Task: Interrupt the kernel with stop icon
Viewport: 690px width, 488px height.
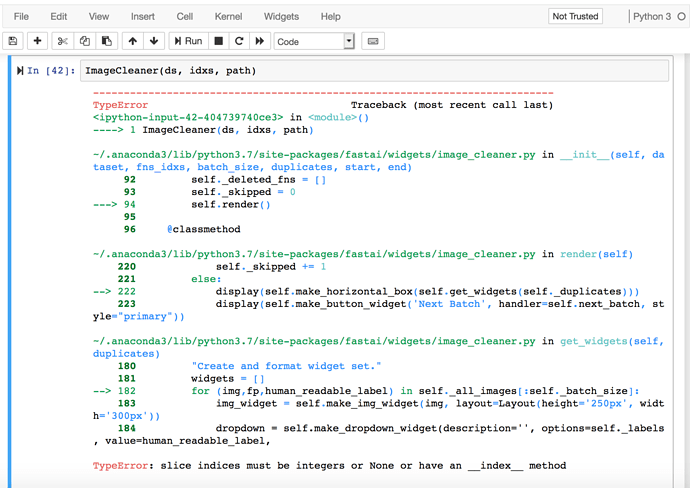Action: [218, 41]
